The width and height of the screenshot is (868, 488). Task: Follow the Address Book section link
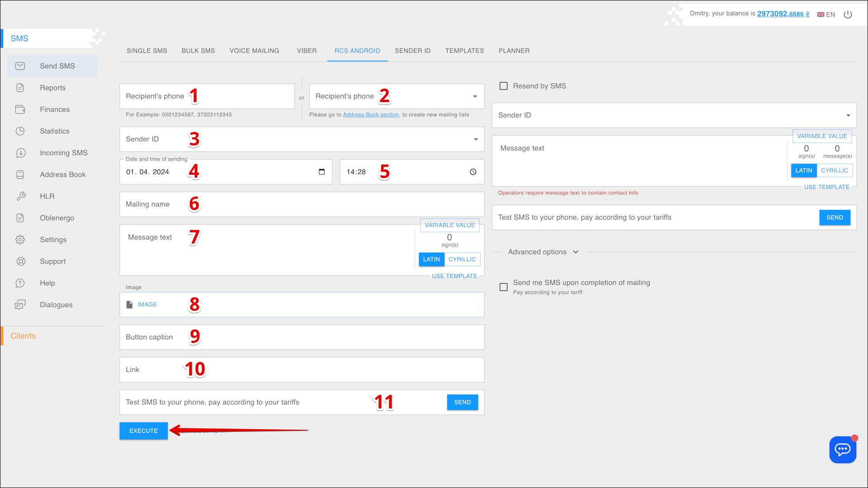point(371,115)
